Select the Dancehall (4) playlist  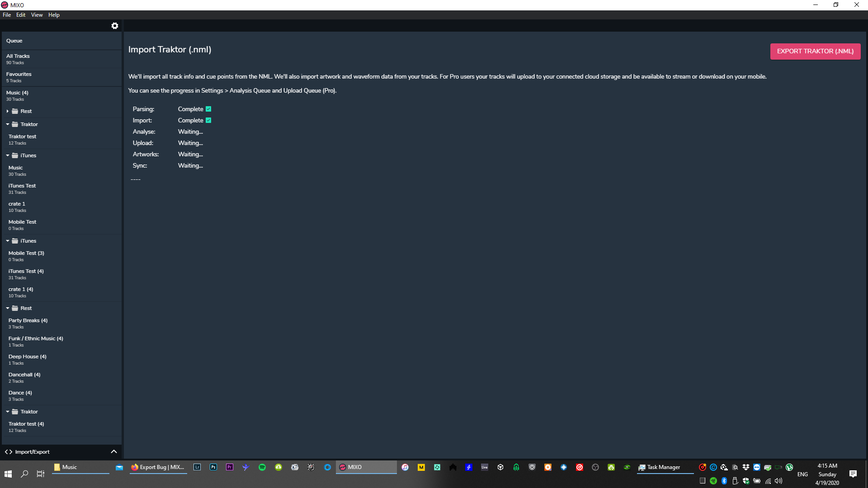coord(61,378)
